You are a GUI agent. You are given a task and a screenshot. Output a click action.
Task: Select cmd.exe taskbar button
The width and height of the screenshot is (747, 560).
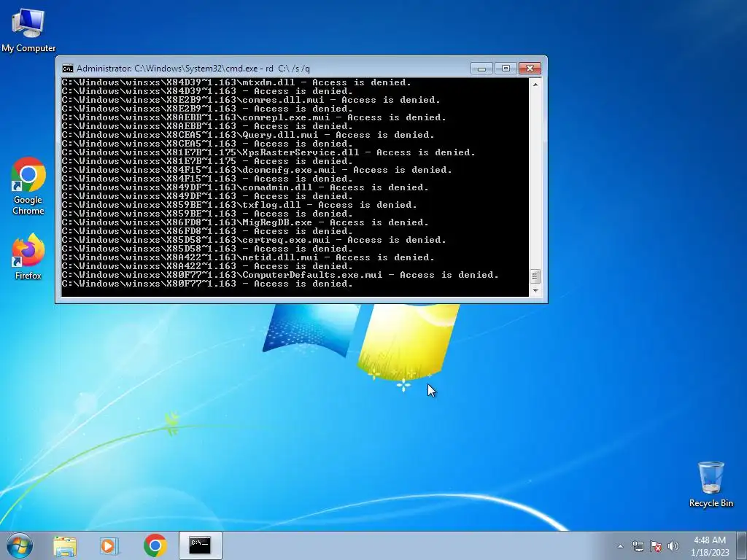(x=200, y=545)
